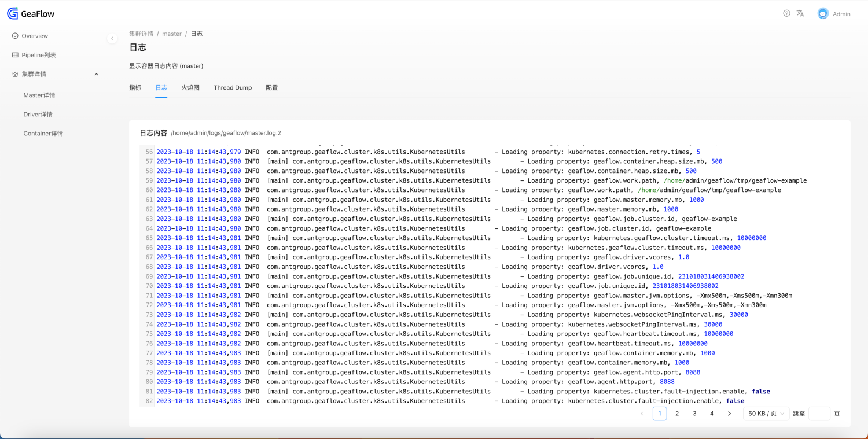The image size is (868, 439).
Task: Click the language switcher icon
Action: (800, 13)
